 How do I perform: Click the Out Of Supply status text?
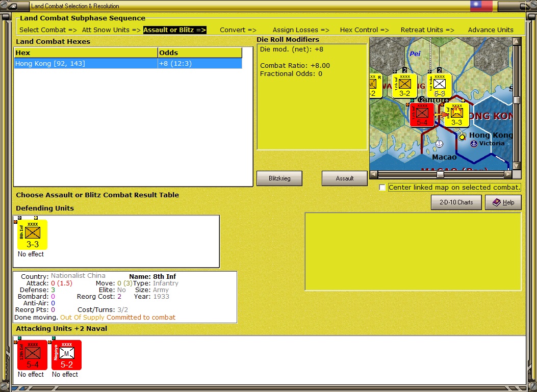click(82, 318)
